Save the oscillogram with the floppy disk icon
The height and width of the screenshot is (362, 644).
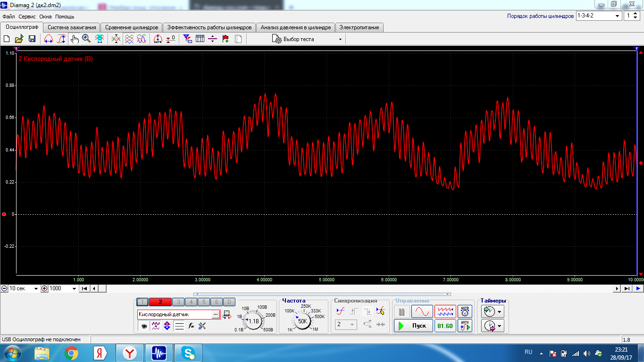coord(32,39)
